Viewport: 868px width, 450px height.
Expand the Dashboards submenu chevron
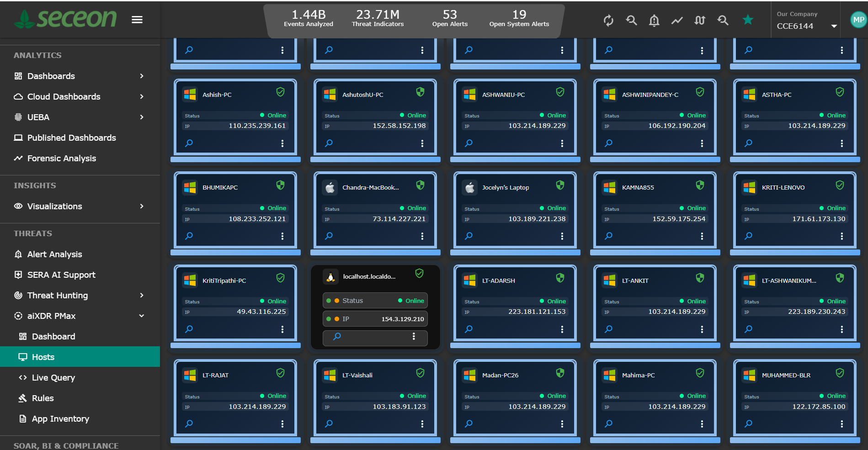[x=142, y=76]
